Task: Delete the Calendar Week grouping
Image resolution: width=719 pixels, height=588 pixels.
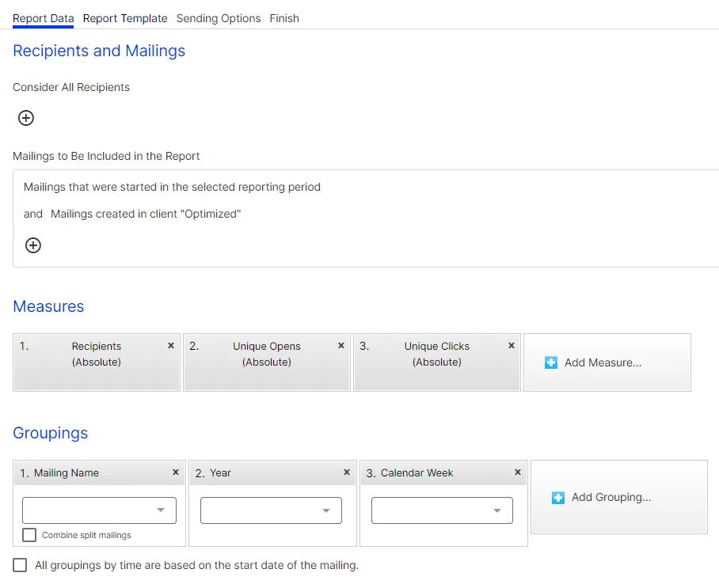Action: tap(518, 472)
